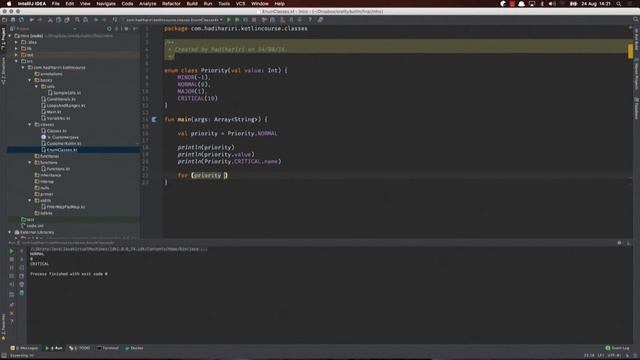Clear console with the trash icon
This screenshot has width=640, height=360.
(22, 293)
